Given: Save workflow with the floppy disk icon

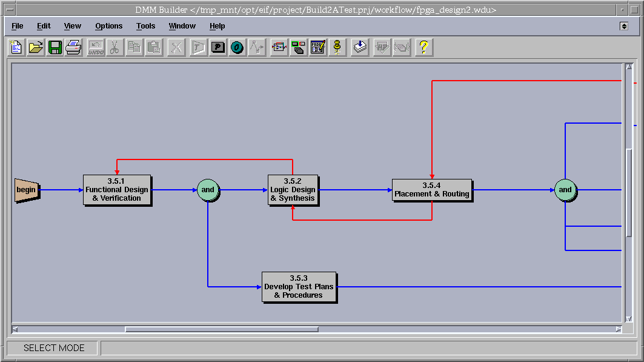Looking at the screenshot, I should point(55,47).
